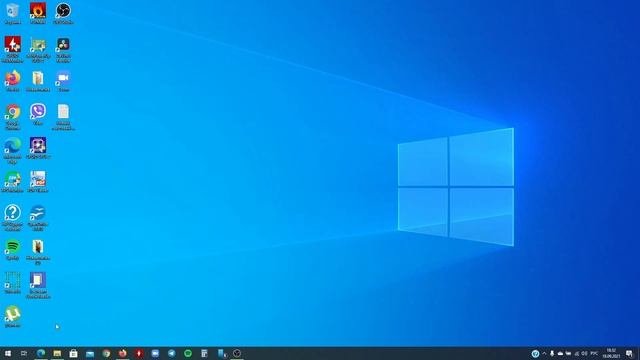The height and width of the screenshot is (360, 640).
Task: Open the question mark support assistant shortcut
Action: pyautogui.click(x=13, y=217)
